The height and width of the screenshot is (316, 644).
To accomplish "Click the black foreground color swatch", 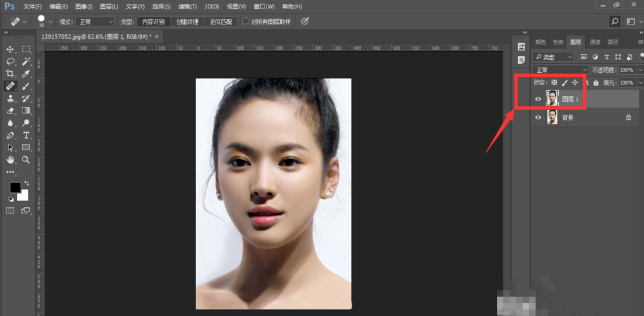I will coord(14,187).
